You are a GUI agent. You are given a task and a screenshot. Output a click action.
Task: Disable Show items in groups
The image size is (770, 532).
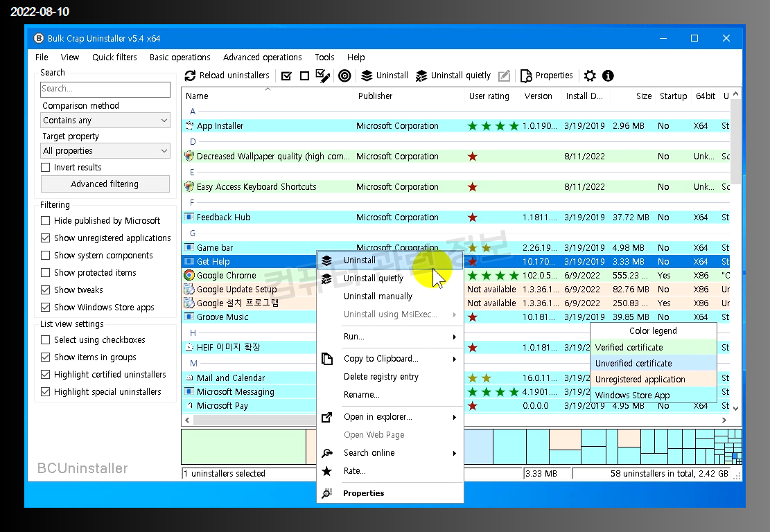pos(46,357)
